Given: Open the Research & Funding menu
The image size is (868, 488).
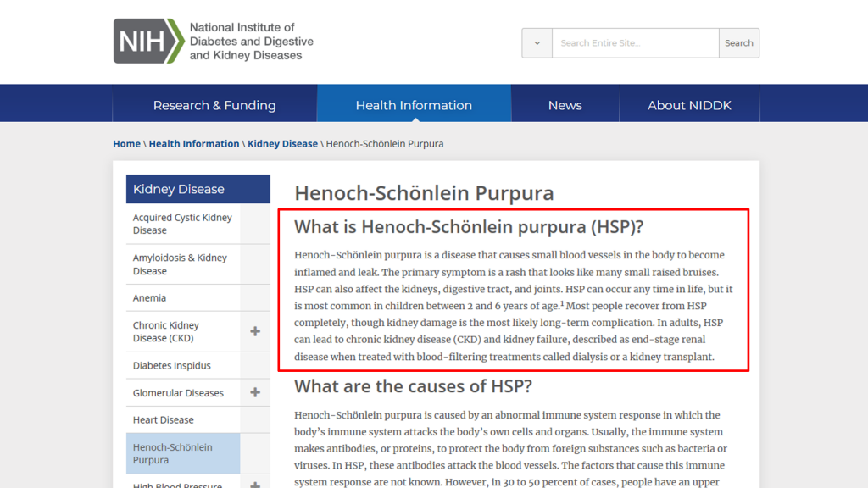Looking at the screenshot, I should 214,105.
